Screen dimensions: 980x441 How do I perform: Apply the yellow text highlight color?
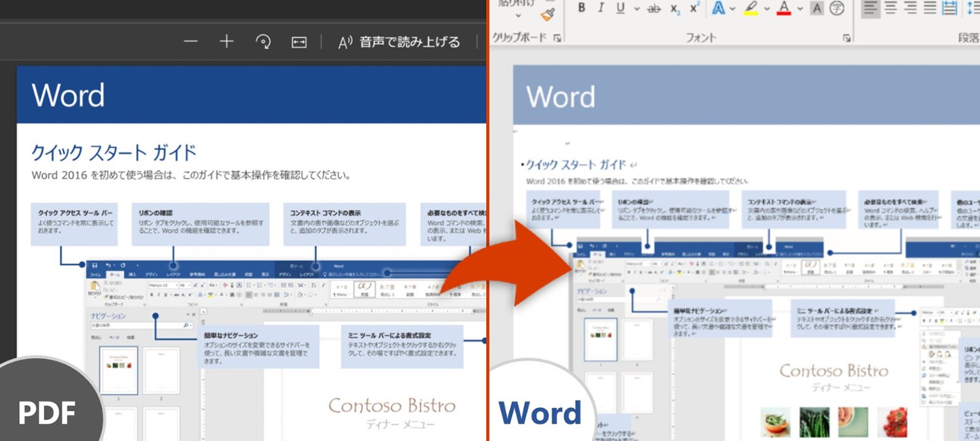point(751,8)
